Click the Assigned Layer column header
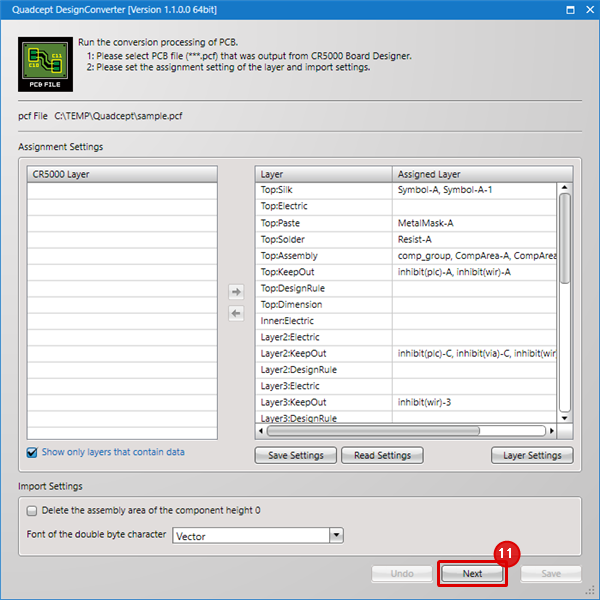Screen dimensions: 600x600 tap(483, 174)
